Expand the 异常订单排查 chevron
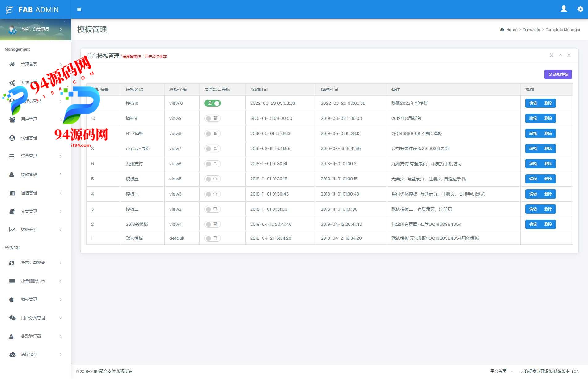Image resolution: width=588 pixels, height=379 pixels. click(61, 263)
